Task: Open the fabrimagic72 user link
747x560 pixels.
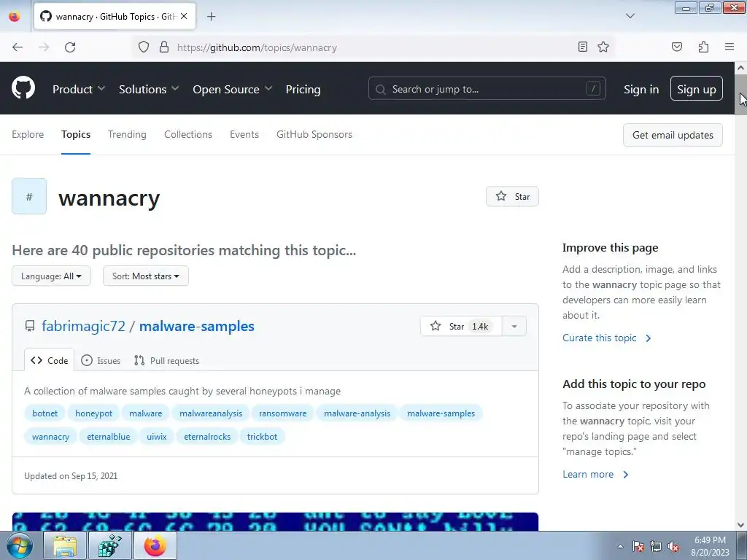Action: [83, 326]
